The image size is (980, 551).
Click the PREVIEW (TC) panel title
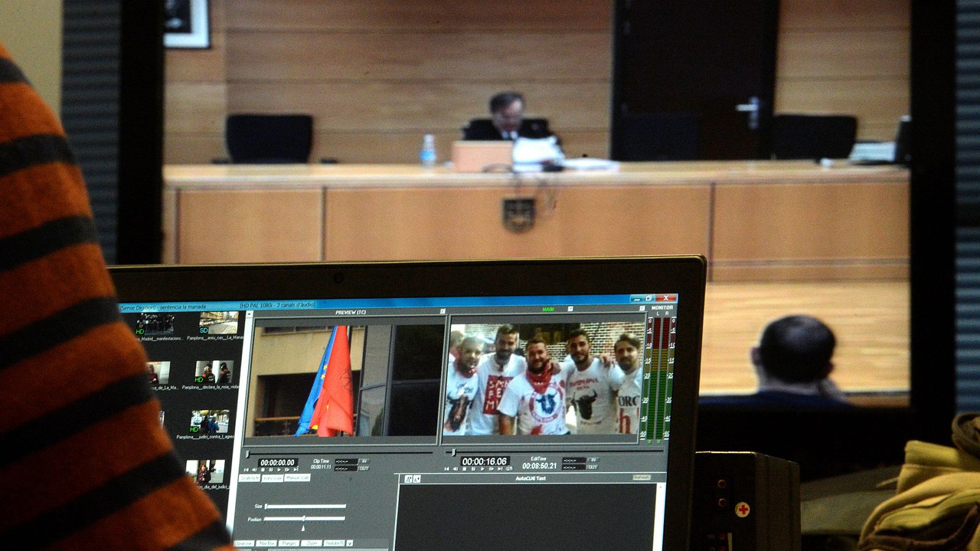350,312
